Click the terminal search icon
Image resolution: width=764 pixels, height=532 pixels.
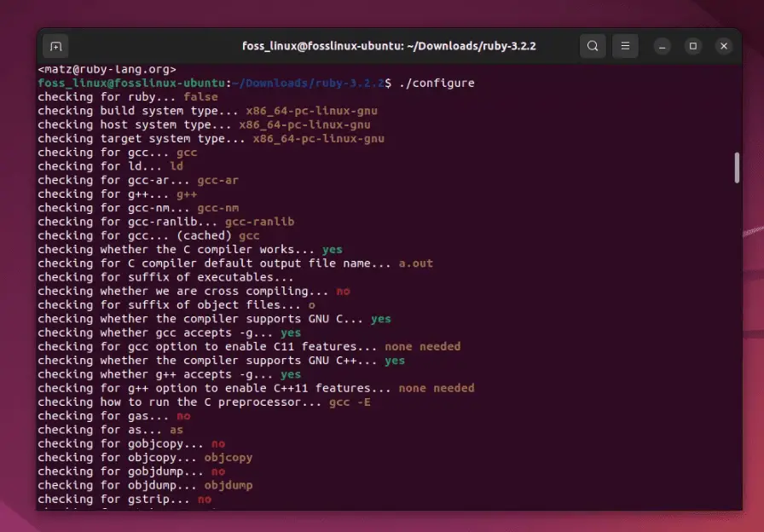pyautogui.click(x=593, y=46)
